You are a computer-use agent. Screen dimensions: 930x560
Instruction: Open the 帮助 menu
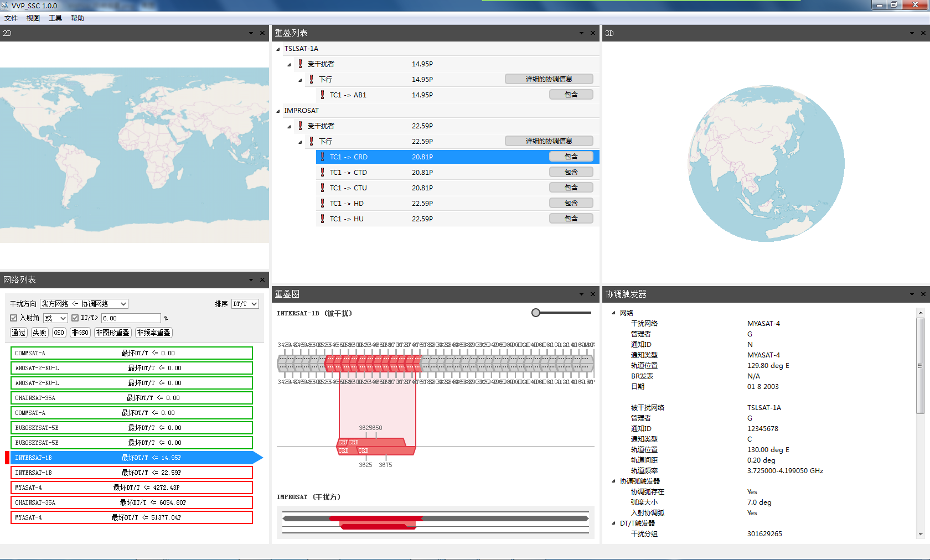pyautogui.click(x=77, y=18)
